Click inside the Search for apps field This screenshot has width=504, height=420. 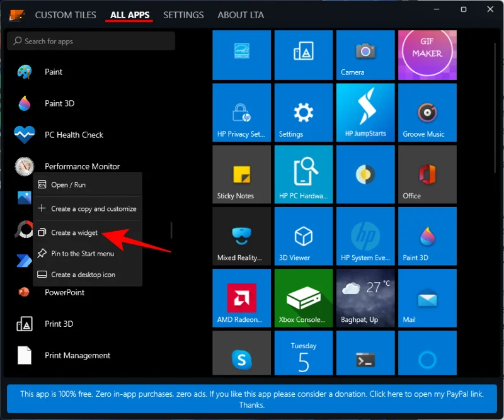[91, 41]
